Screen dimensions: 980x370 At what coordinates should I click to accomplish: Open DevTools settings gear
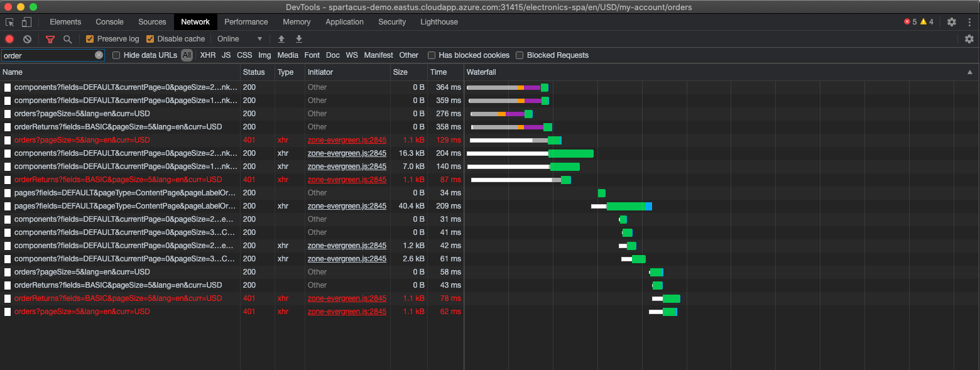pos(951,21)
